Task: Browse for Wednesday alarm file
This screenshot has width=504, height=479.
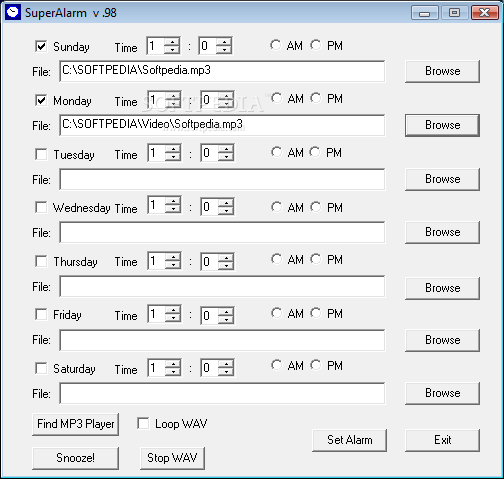Action: point(442,232)
